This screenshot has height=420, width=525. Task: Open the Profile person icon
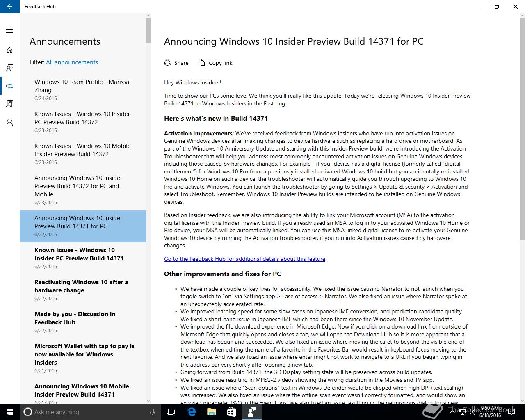[9, 122]
